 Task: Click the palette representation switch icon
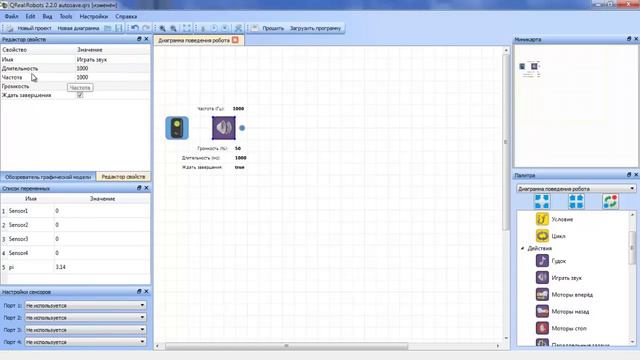[610, 202]
